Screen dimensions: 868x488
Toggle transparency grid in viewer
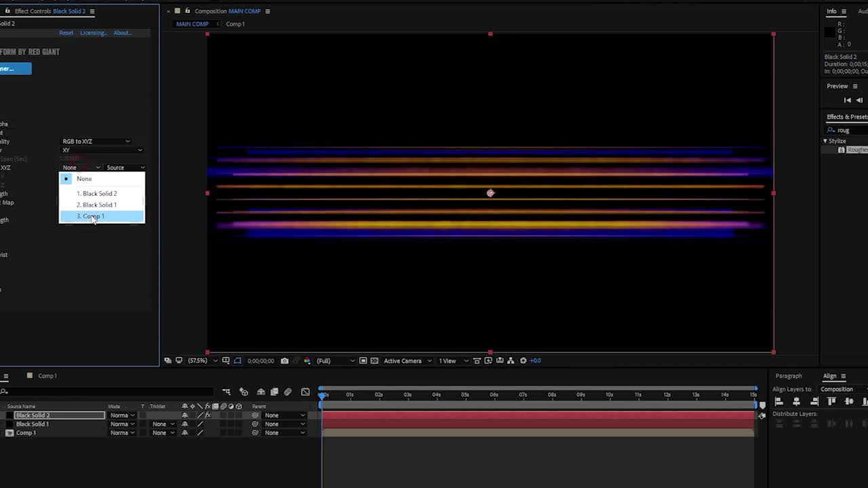(374, 361)
